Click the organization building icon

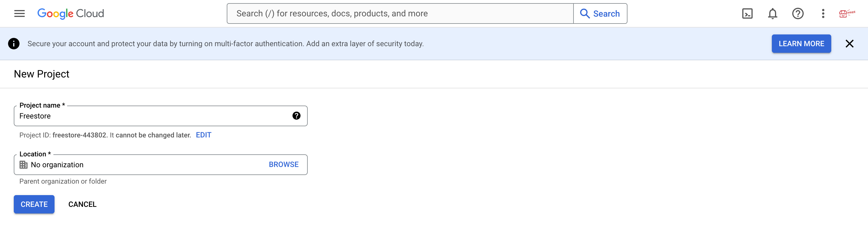pos(23,165)
